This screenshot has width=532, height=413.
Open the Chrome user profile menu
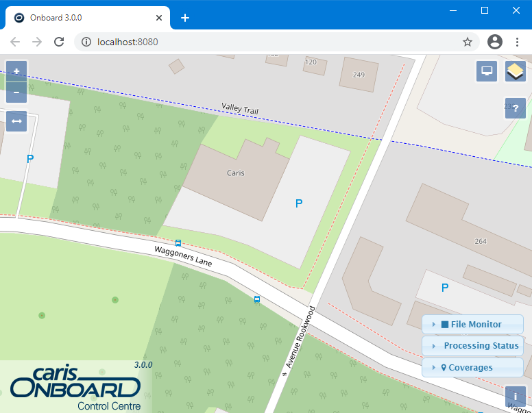495,42
